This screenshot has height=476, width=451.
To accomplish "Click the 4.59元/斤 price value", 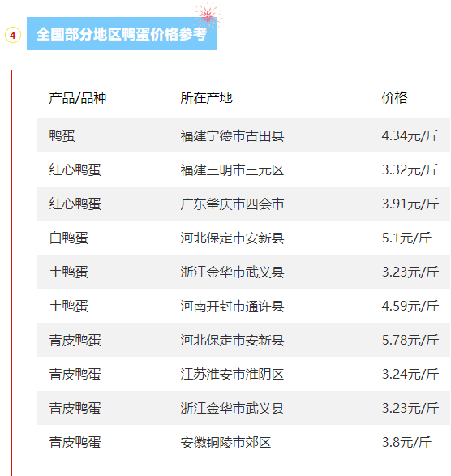I will (x=410, y=306).
